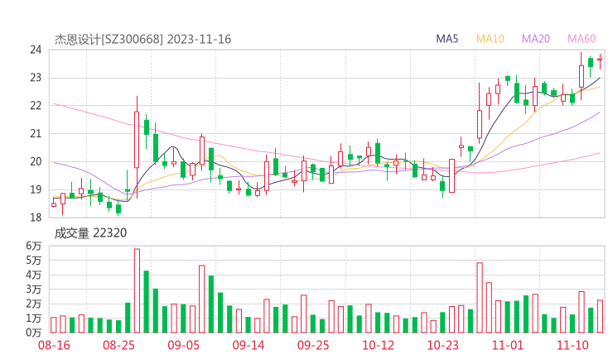
Task: Click the MA60 legend label
Action: point(582,39)
